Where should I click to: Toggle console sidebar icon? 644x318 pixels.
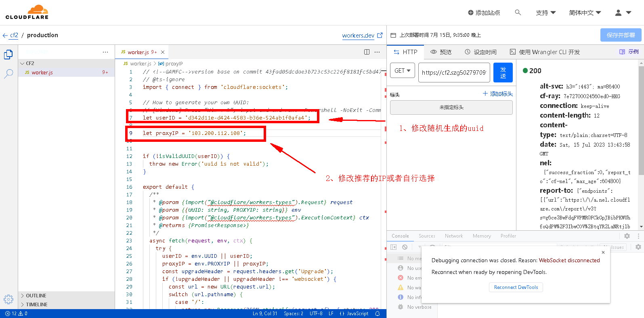[x=394, y=247]
